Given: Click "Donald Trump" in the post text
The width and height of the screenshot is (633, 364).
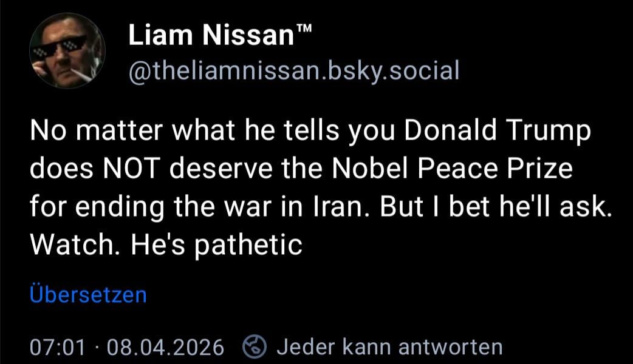Looking at the screenshot, I should pyautogui.click(x=496, y=132).
